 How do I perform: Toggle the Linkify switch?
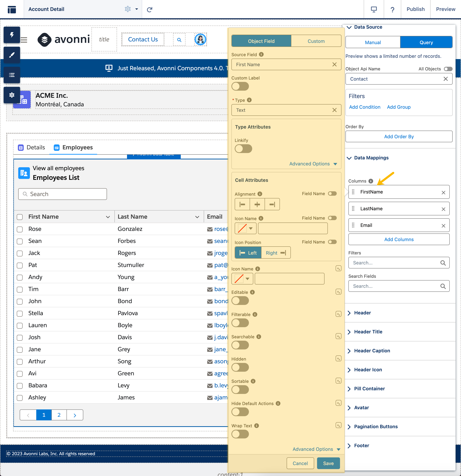pos(243,149)
